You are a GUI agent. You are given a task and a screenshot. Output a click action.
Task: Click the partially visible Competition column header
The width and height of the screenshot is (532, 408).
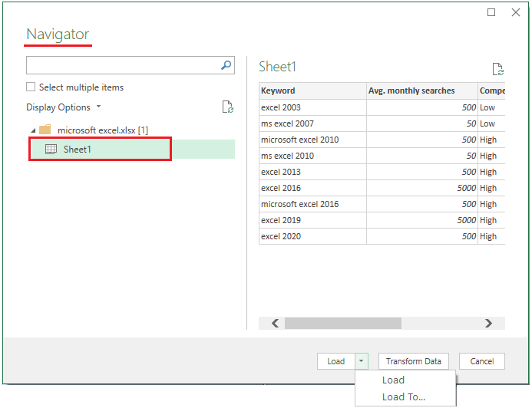491,90
